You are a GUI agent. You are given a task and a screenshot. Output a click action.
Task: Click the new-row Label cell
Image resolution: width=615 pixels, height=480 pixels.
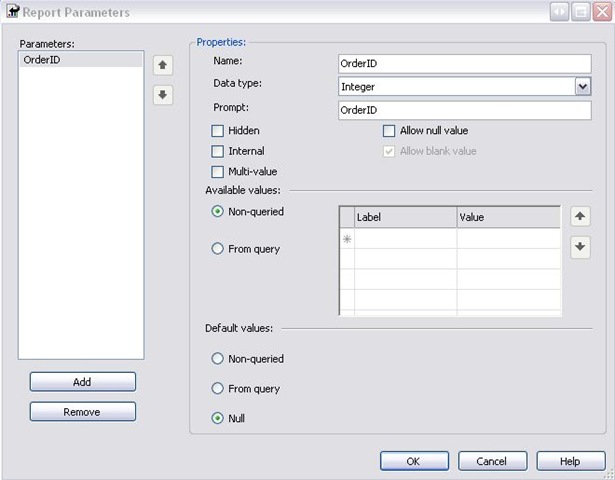point(406,238)
